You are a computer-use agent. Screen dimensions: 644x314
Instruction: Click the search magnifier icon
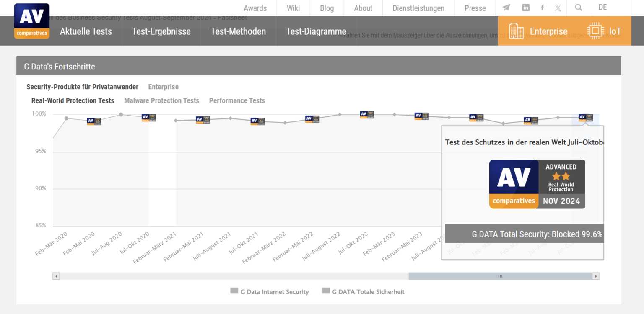coord(579,8)
